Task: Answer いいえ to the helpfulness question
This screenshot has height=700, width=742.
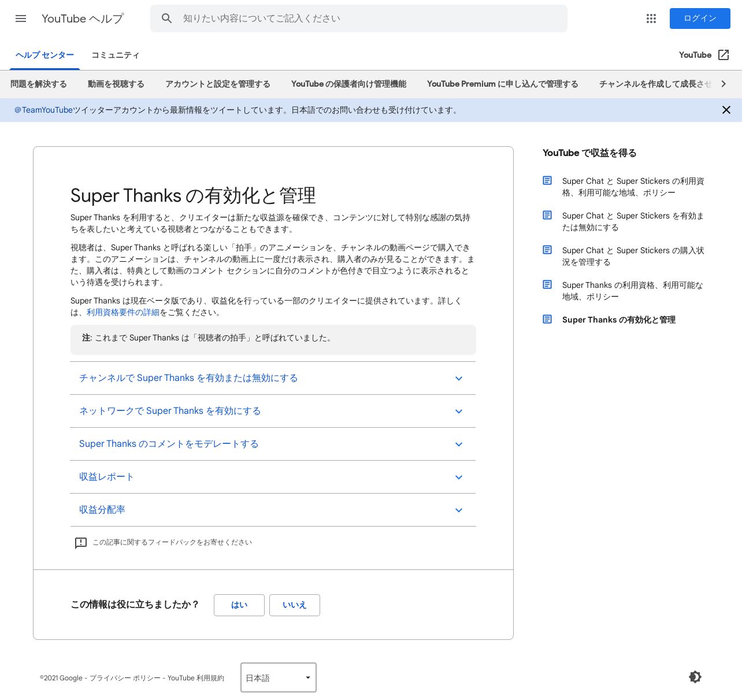Action: [x=295, y=605]
